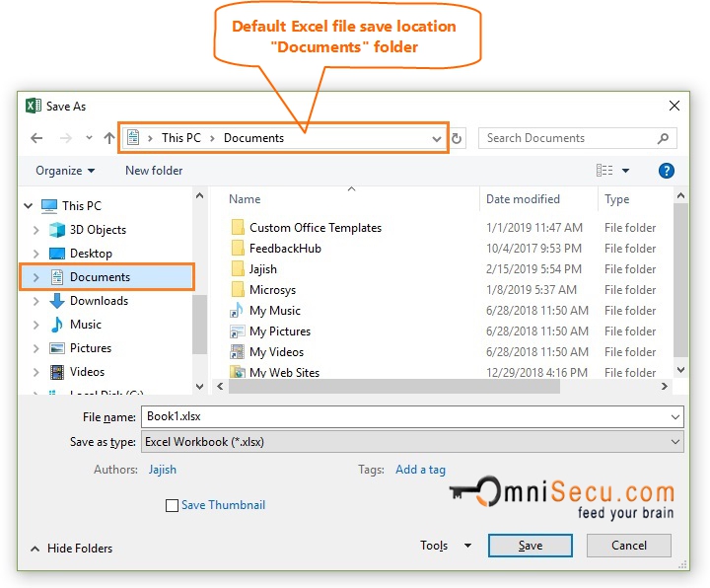Screen dimensions: 710x588
Task: Select the Custom Office Templates folder icon
Action: tap(238, 227)
